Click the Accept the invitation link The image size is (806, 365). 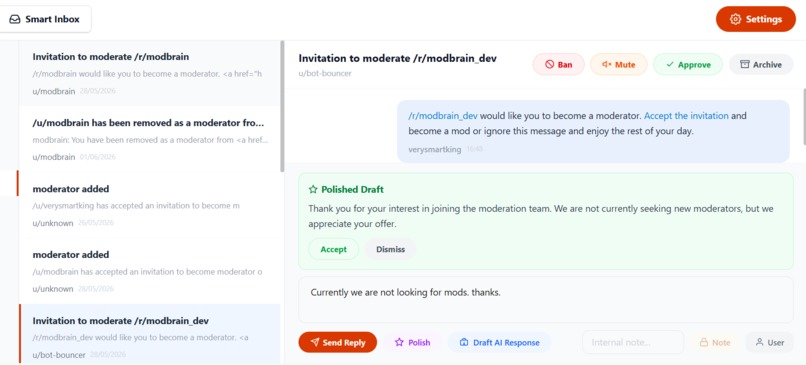[686, 116]
